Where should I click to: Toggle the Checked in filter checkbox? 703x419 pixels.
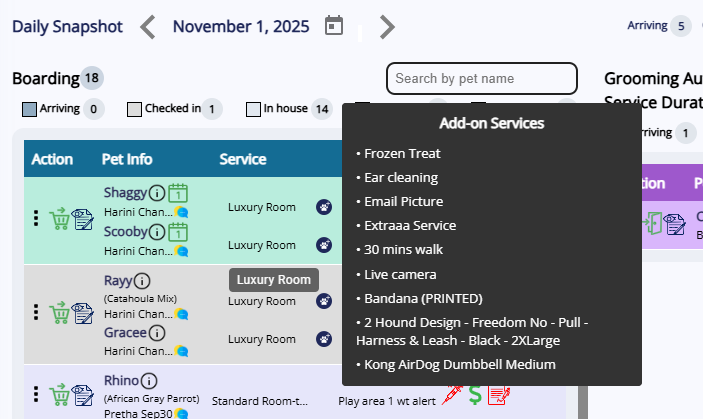tap(134, 109)
